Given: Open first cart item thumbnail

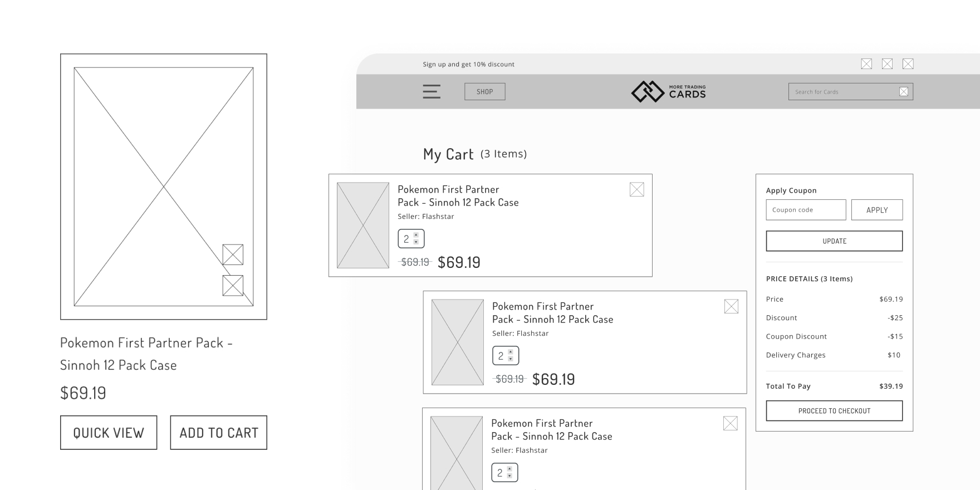Looking at the screenshot, I should click(x=363, y=226).
